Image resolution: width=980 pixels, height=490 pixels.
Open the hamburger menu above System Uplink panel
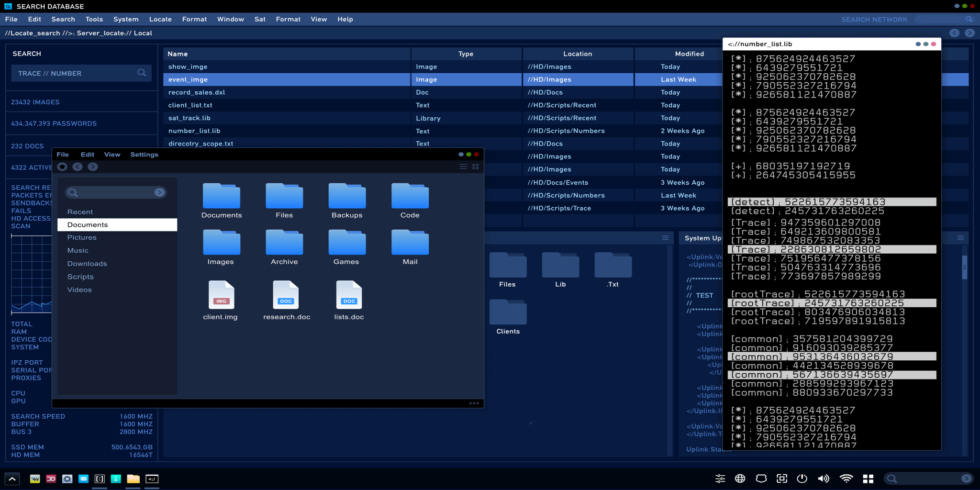tap(960, 238)
